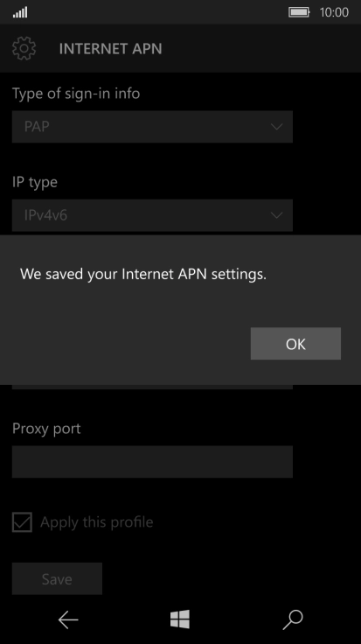Tap the cellular signal strength icon
The height and width of the screenshot is (644, 361).
pyautogui.click(x=20, y=12)
